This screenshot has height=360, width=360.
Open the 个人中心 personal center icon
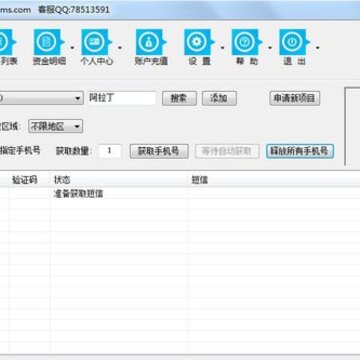96,42
